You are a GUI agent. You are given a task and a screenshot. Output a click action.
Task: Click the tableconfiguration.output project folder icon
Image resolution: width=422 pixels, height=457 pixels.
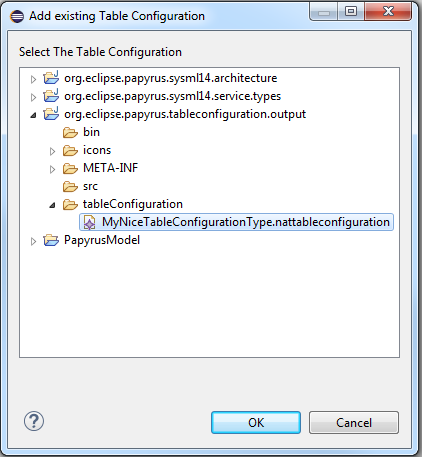[x=51, y=114]
